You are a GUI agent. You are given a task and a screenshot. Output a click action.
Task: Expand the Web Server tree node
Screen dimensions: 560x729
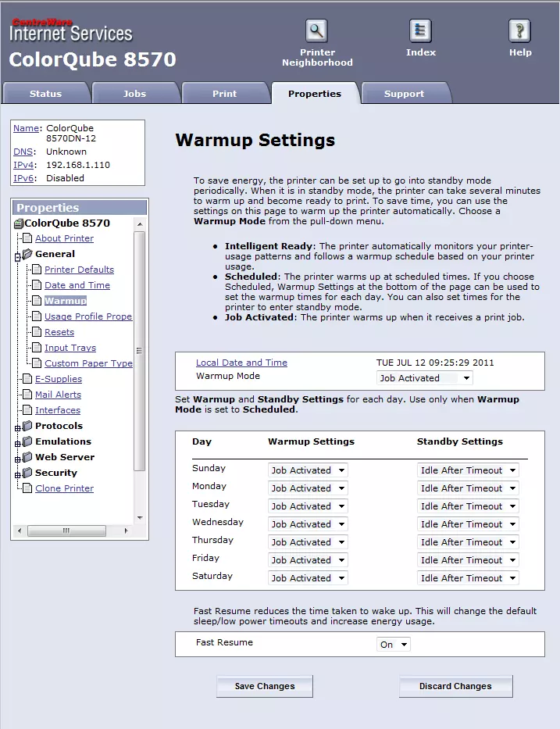click(17, 459)
